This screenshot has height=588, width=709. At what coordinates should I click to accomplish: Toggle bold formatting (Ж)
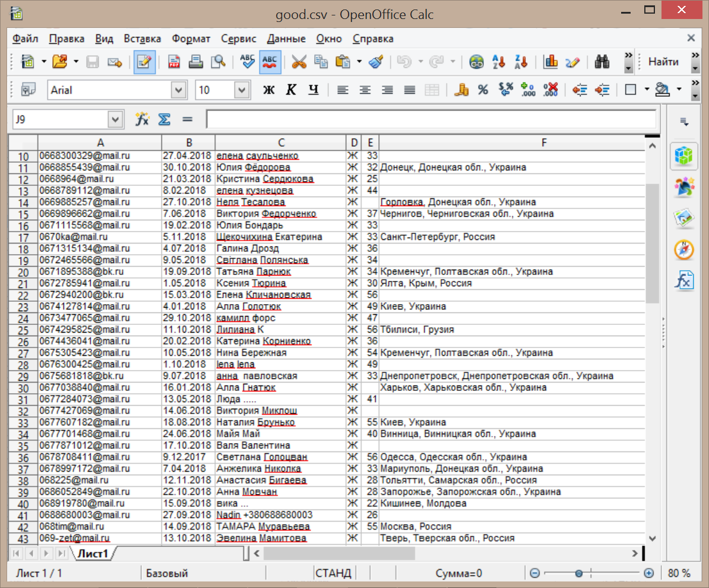tap(269, 90)
